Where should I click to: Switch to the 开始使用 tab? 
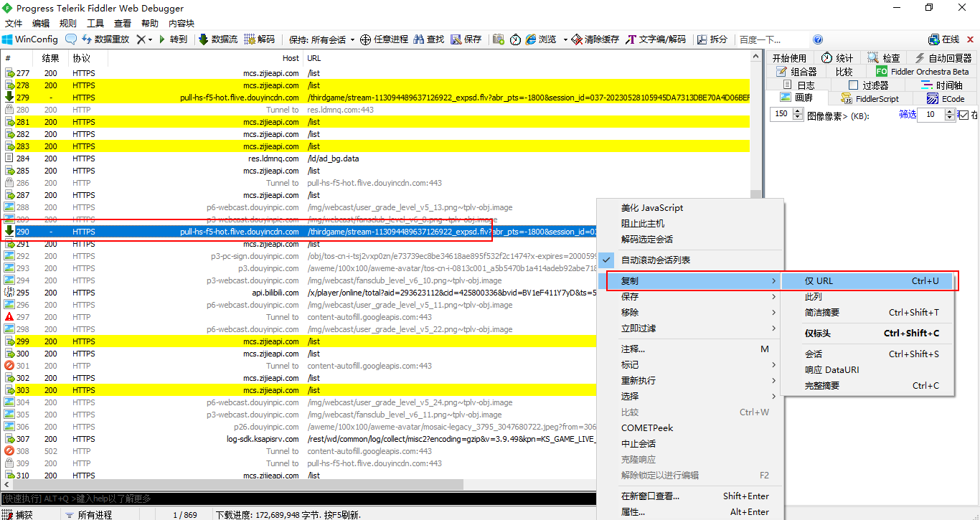788,58
